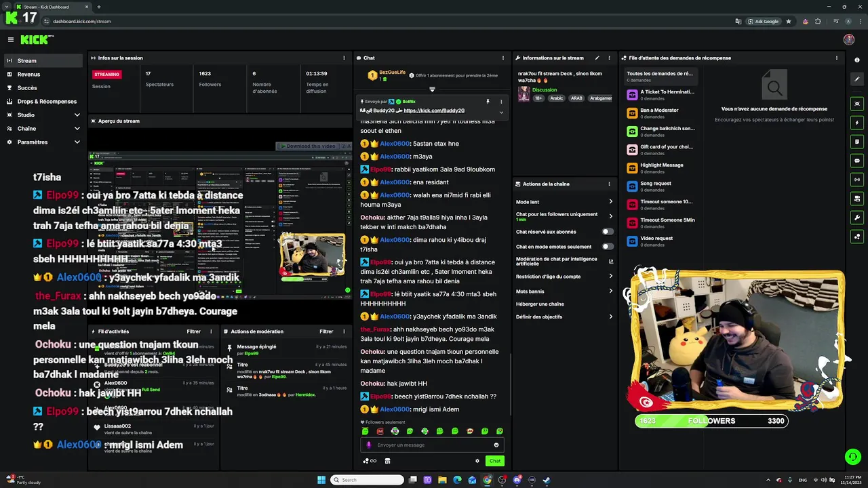868x488 pixels.
Task: Collapse the pinned message chevron
Action: click(501, 112)
